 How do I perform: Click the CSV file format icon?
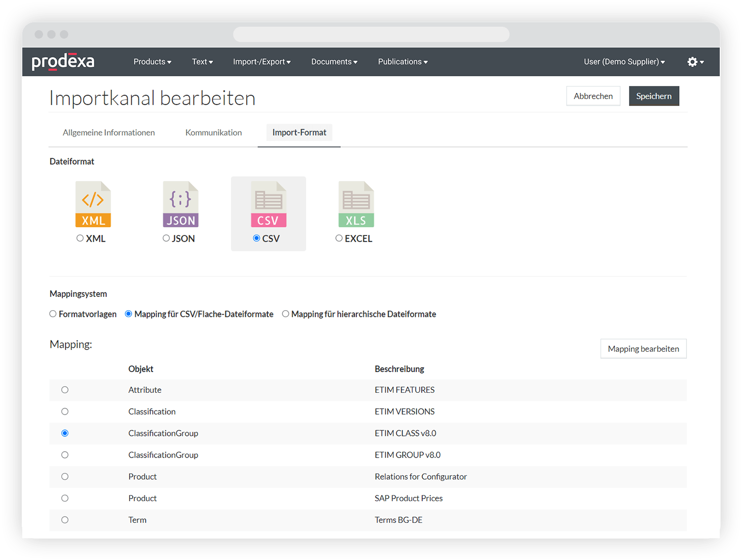(x=268, y=204)
